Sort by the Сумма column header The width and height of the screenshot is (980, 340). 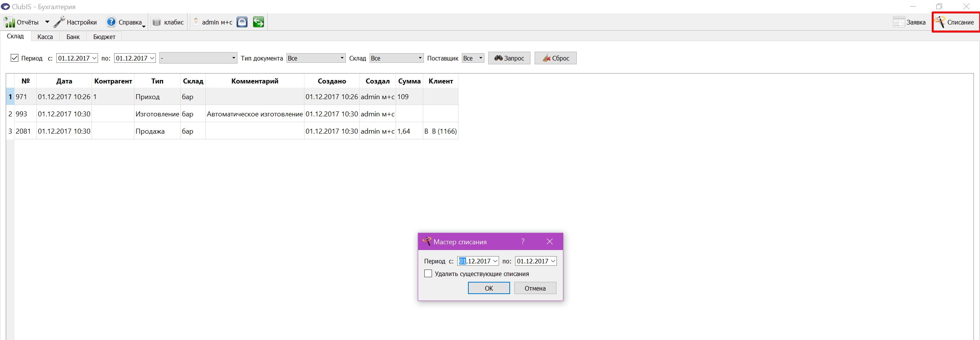[409, 81]
